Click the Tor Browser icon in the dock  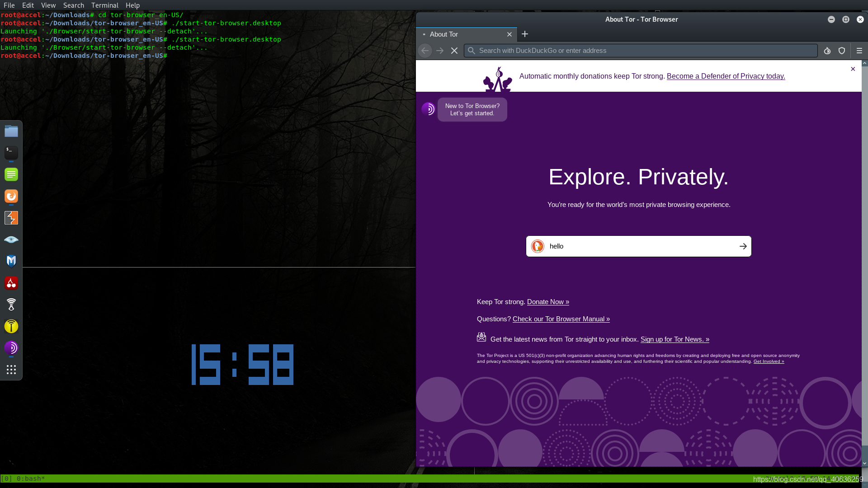pos(11,348)
